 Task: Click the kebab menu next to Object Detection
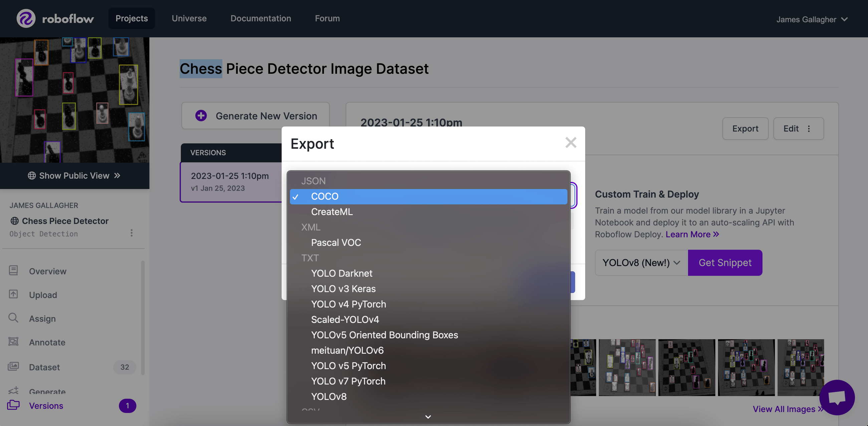[132, 233]
